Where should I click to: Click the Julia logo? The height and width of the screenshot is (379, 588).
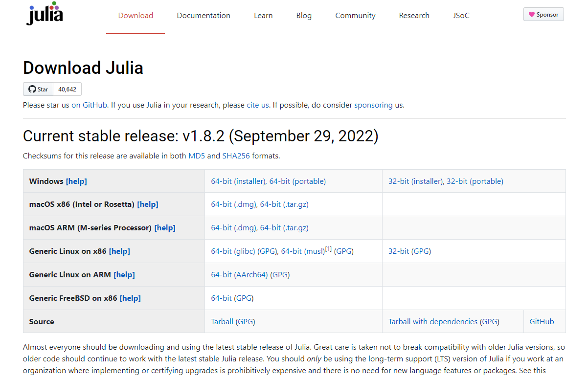[x=44, y=13]
